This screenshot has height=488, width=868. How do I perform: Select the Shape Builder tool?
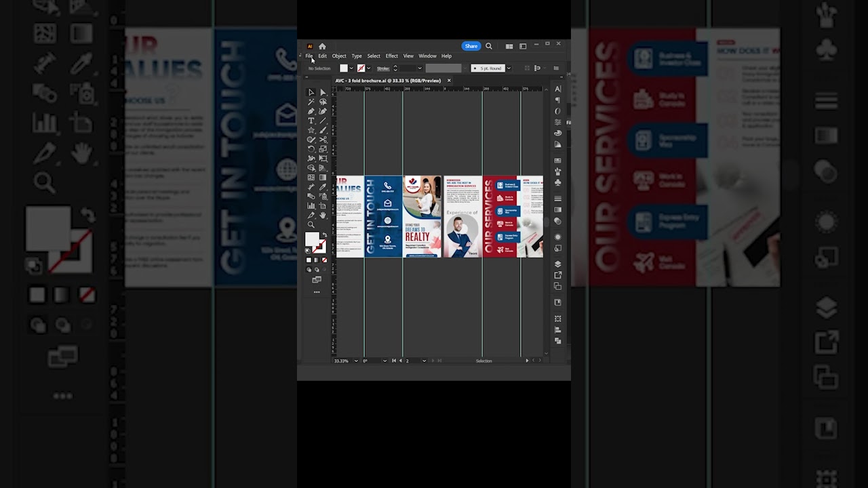click(x=311, y=167)
